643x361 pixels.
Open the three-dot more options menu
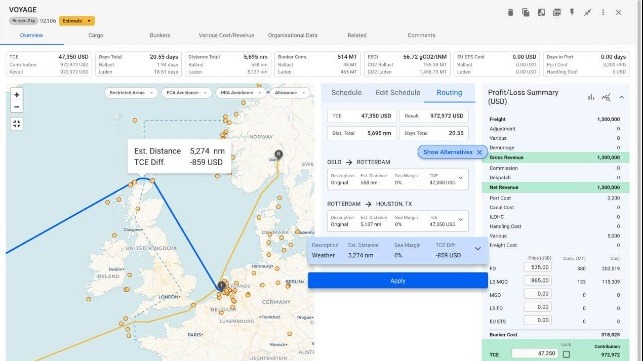pyautogui.click(x=603, y=13)
